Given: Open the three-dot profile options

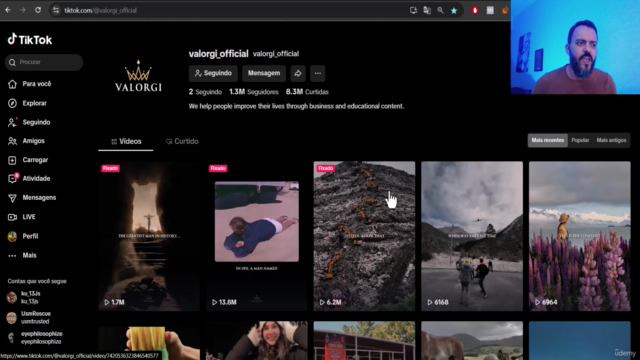Looking at the screenshot, I should pos(318,73).
